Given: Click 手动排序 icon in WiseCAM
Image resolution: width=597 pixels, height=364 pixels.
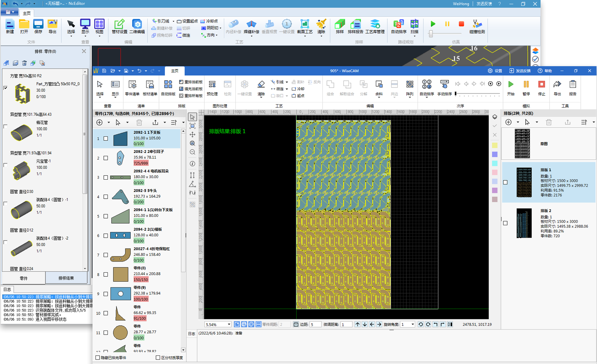Looking at the screenshot, I should 444,88.
